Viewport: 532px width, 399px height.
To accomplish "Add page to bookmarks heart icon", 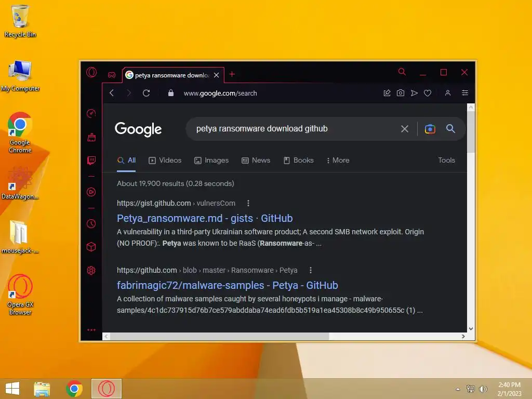I will pos(428,93).
